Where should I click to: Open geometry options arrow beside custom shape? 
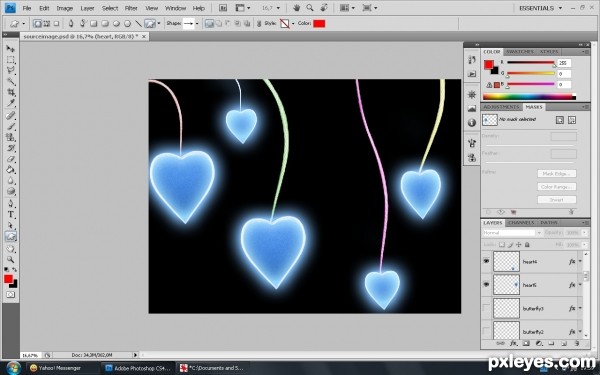(158, 24)
